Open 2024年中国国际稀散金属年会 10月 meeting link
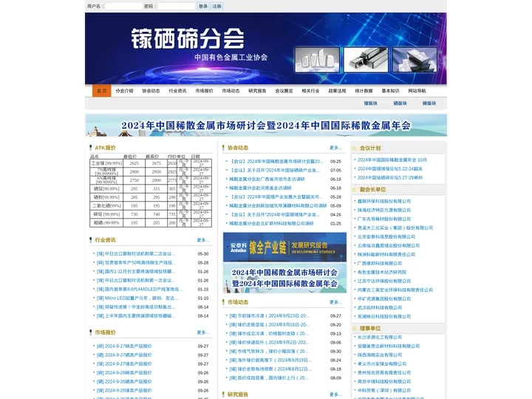 tap(392, 160)
